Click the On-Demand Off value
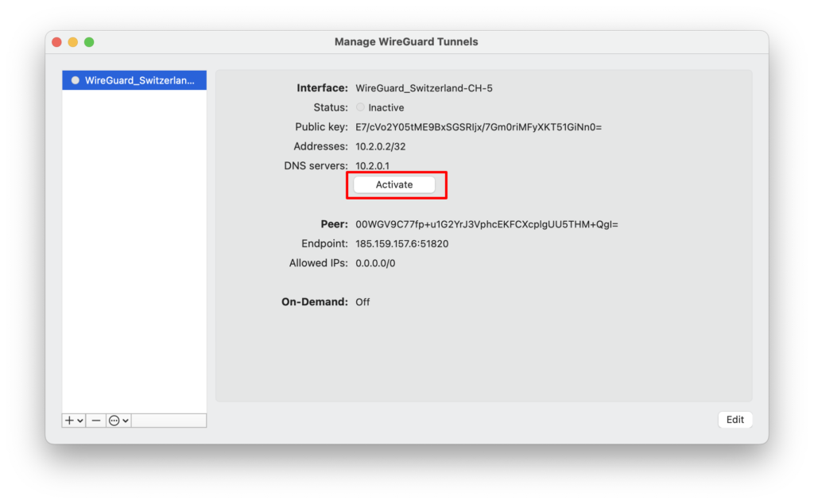 [362, 302]
